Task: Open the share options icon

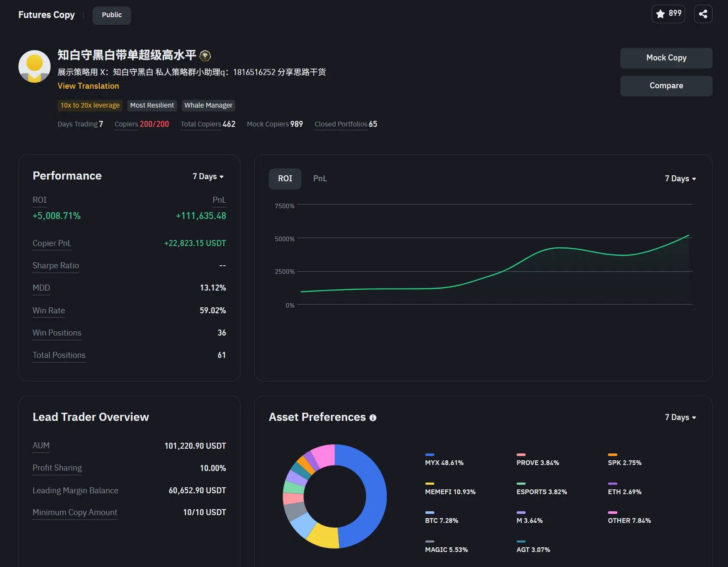Action: click(703, 14)
